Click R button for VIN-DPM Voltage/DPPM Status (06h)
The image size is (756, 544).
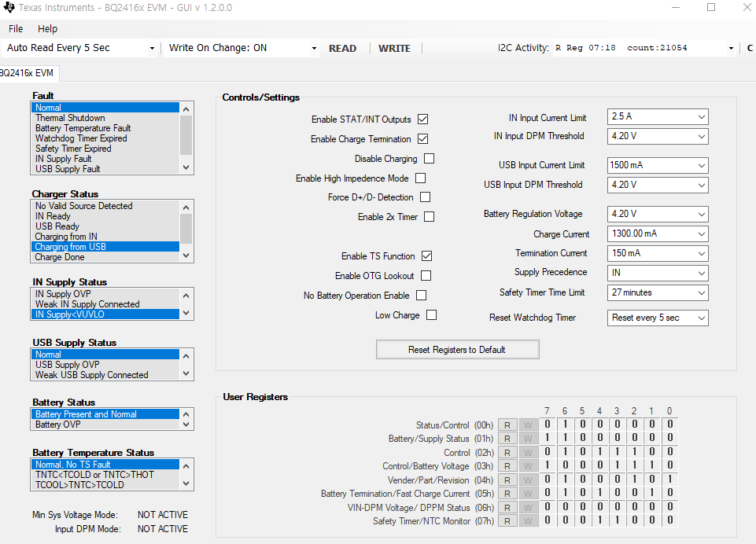(507, 507)
